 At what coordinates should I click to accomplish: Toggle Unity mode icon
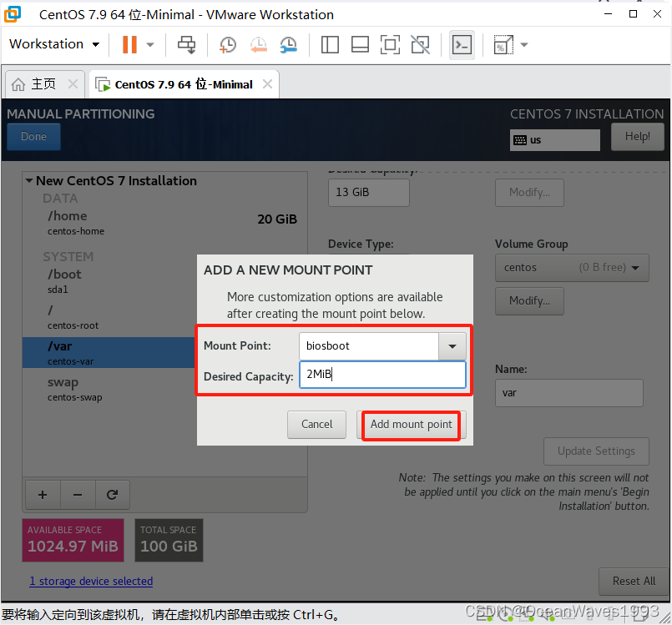[x=421, y=44]
